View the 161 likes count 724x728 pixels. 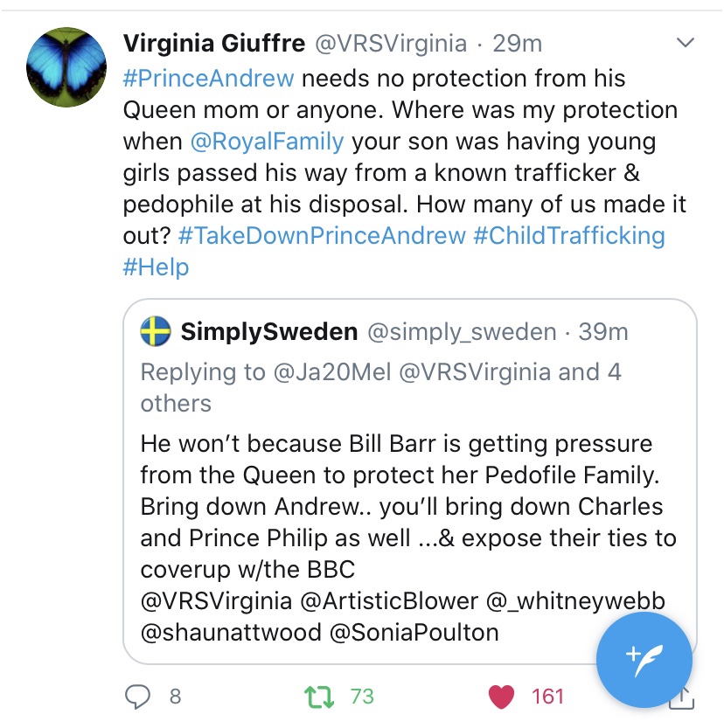click(547, 697)
